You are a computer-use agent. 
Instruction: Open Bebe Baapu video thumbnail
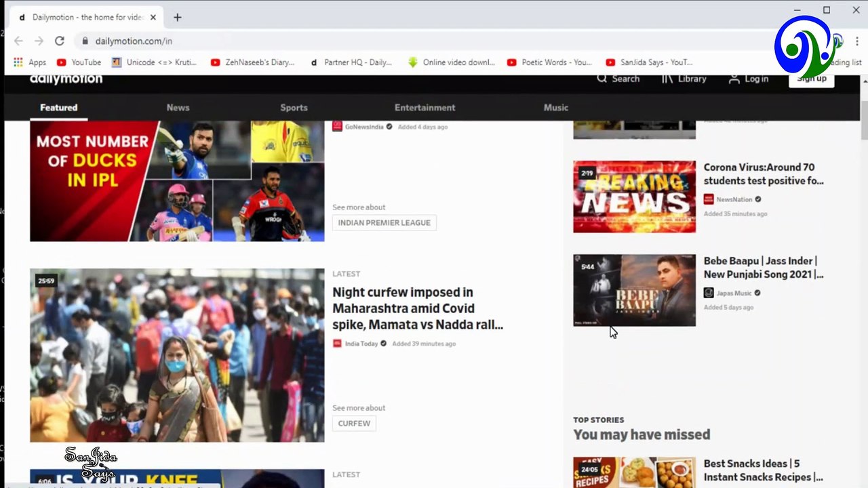click(x=634, y=290)
